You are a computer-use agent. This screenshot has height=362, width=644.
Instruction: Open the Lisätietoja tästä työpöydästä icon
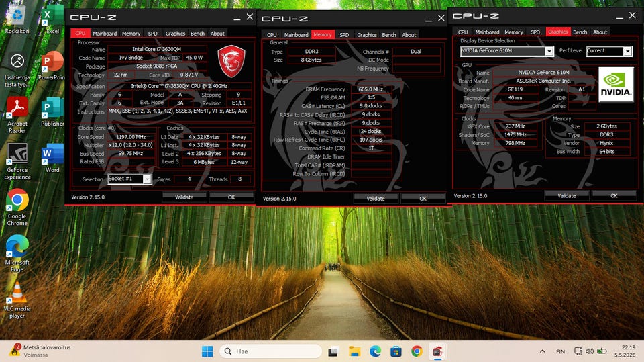pos(17,70)
